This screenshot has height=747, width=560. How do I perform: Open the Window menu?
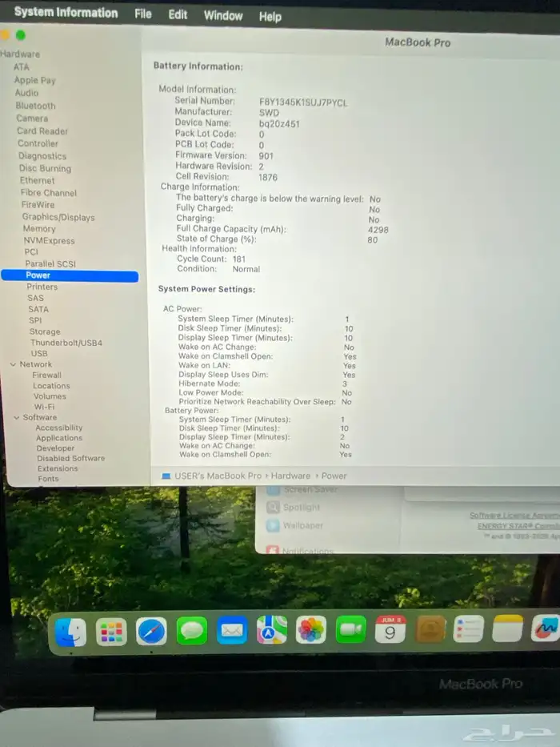pos(223,16)
